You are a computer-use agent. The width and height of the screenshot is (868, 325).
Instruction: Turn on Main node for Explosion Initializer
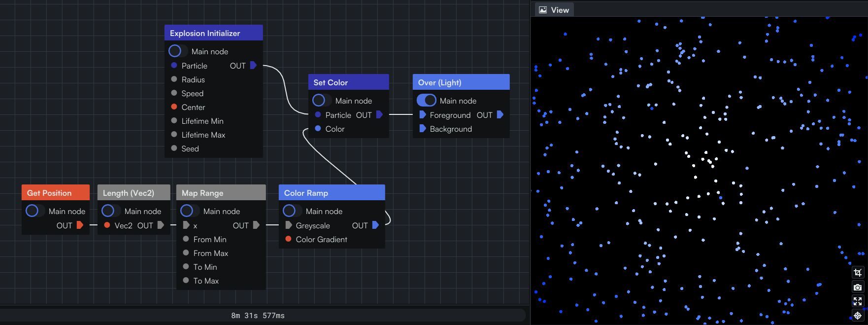[x=178, y=51]
